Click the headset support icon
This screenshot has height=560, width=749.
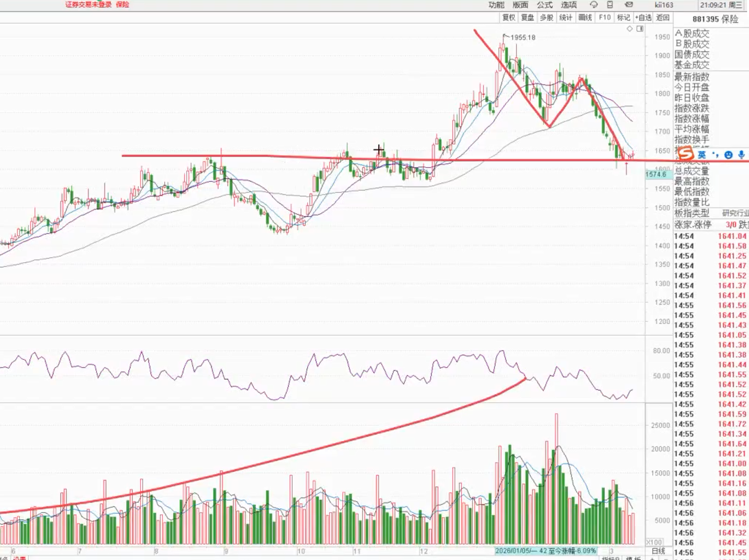(x=594, y=5)
